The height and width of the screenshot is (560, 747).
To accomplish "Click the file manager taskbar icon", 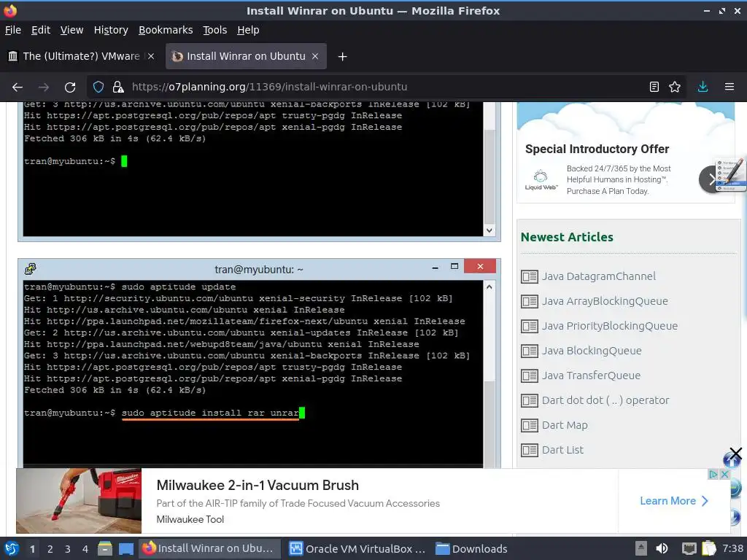I will pos(105,548).
